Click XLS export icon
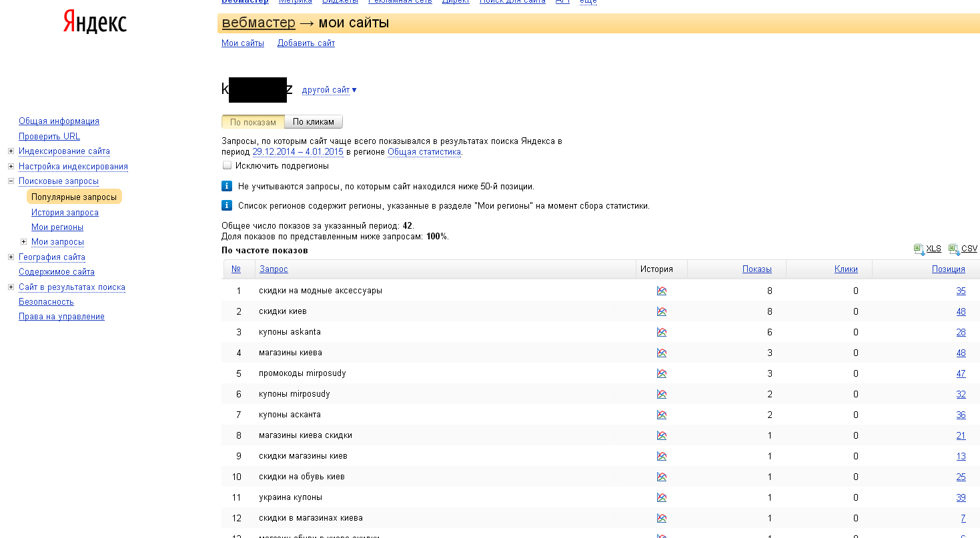Screen dimensions: 980x538 (x=919, y=249)
